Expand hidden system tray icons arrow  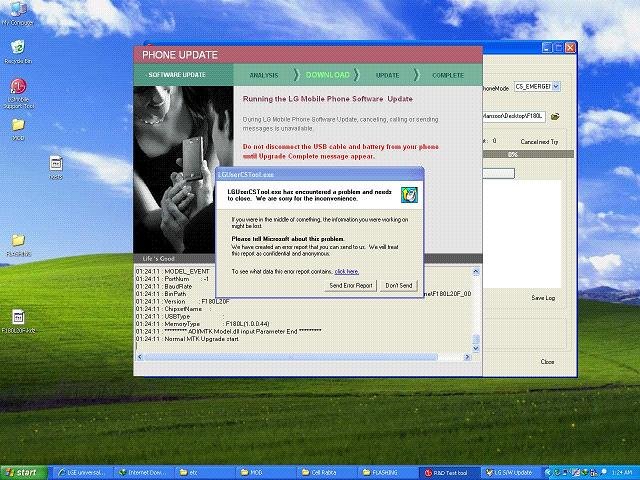point(549,473)
